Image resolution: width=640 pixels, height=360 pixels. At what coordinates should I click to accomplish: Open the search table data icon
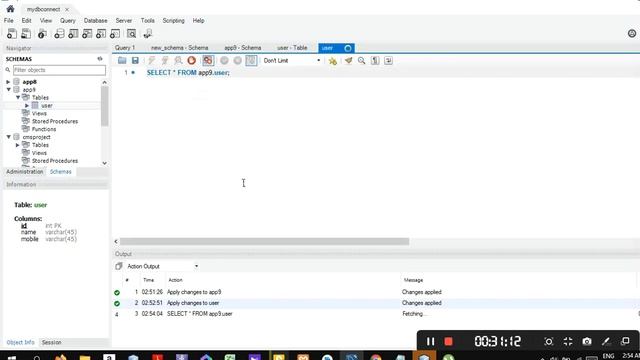(x=131, y=34)
